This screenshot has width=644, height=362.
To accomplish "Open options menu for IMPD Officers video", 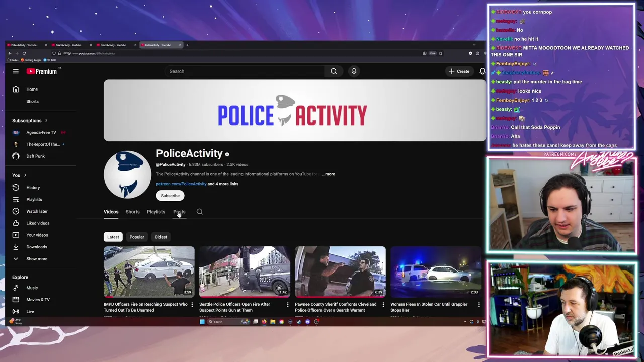I will [x=192, y=305].
